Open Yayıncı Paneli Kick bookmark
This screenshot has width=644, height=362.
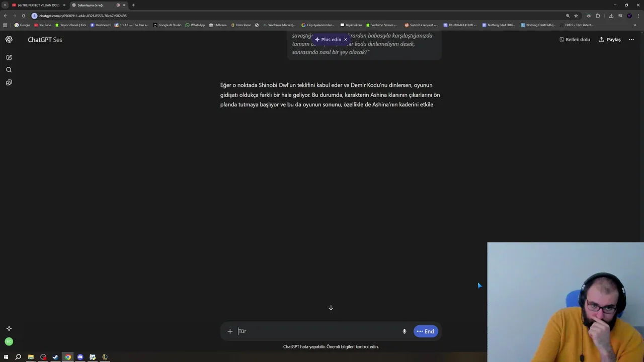pos(71,25)
